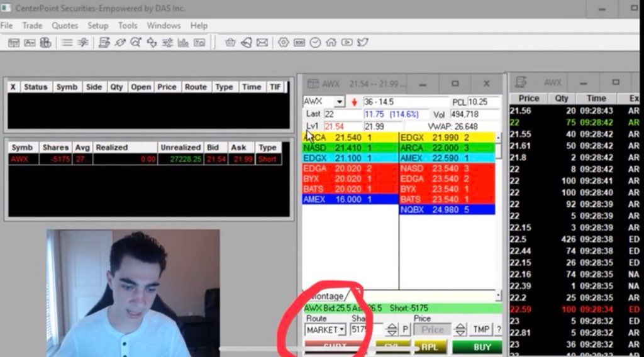Open settings via the gear toolbar icon
Screen dimensions: 644x357
284,43
